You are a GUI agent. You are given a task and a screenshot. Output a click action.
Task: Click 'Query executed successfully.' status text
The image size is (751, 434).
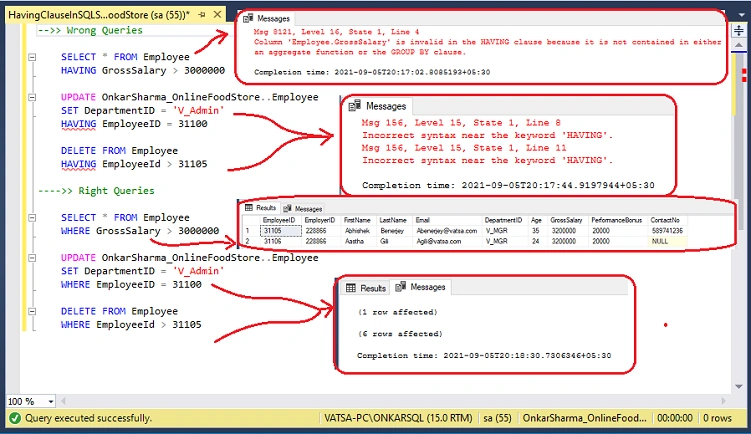pos(88,418)
